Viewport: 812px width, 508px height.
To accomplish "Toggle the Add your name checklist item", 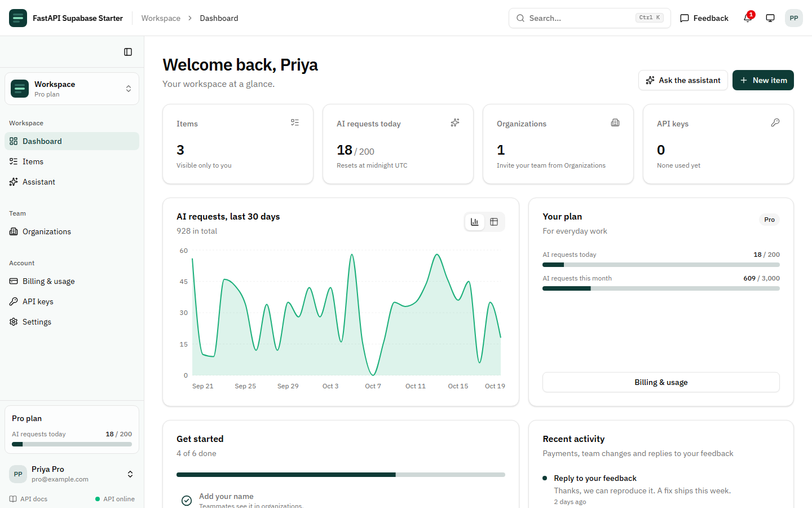I will (x=187, y=501).
